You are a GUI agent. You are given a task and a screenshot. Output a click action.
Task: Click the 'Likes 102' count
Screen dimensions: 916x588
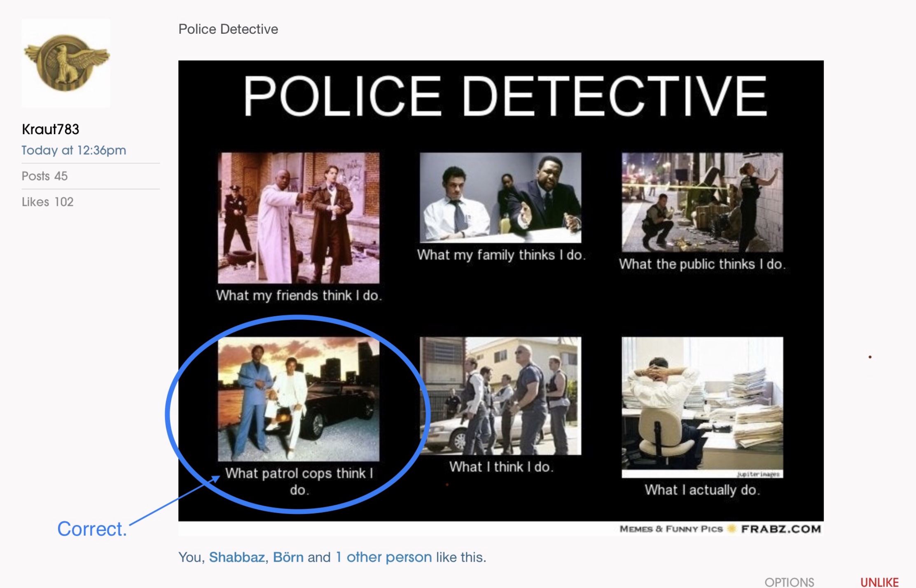(47, 202)
